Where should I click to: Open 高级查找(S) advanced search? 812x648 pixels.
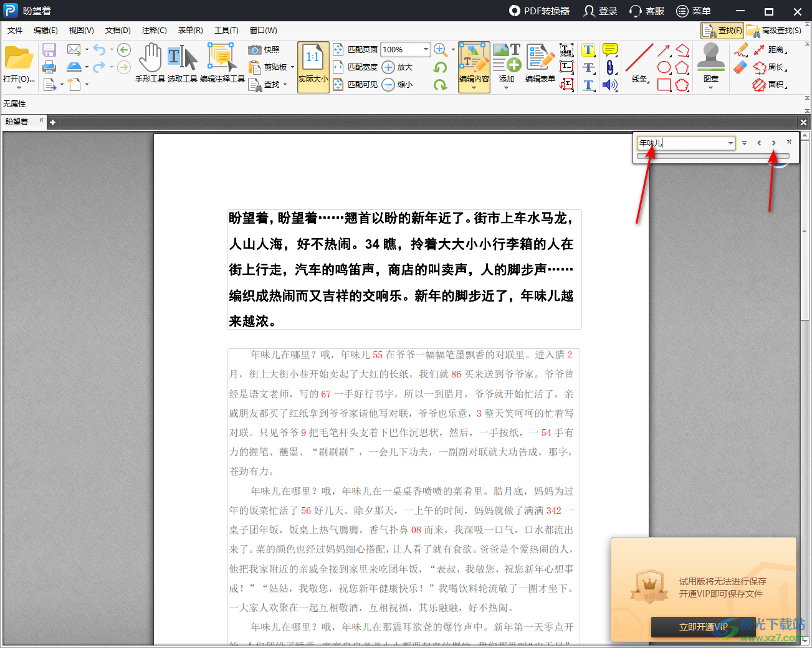tap(773, 30)
